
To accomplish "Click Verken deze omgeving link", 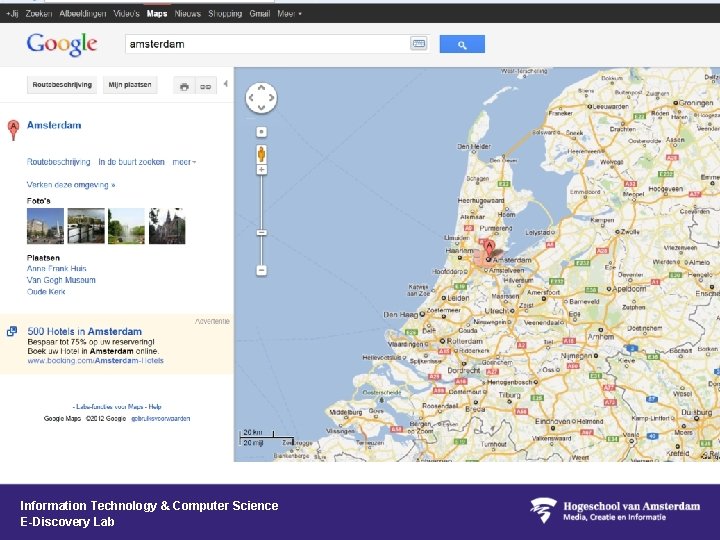I will click(71, 185).
